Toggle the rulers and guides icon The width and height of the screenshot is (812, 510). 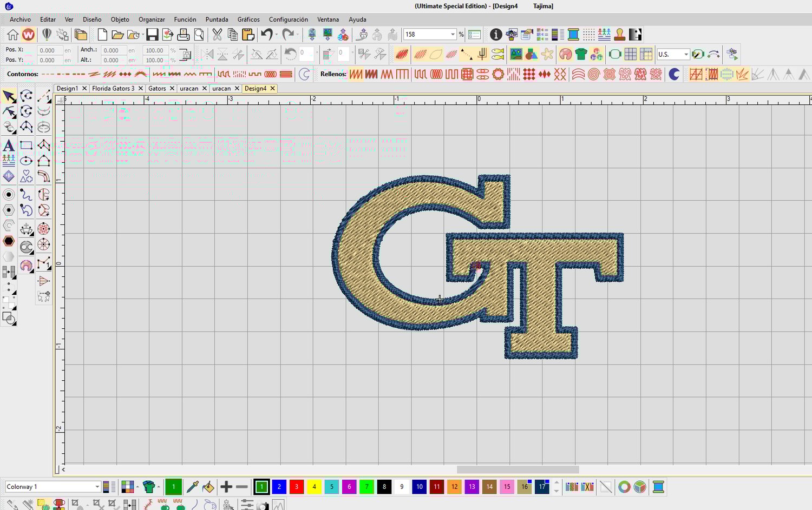point(646,54)
